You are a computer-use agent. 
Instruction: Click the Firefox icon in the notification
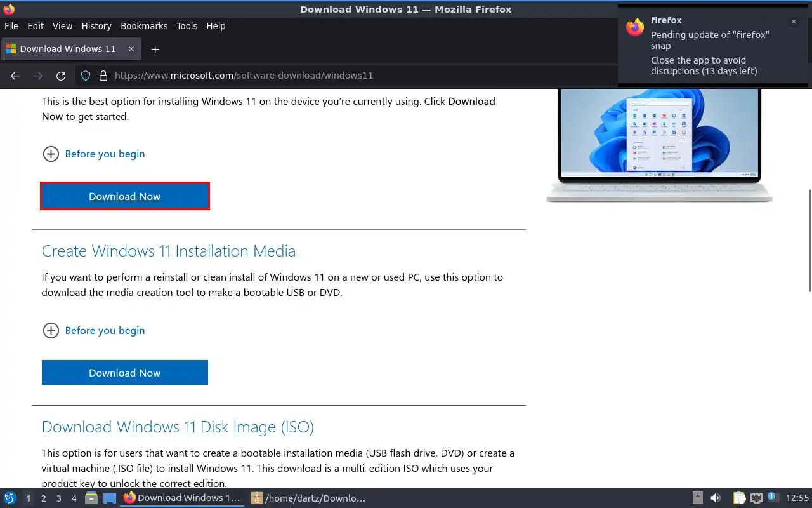pyautogui.click(x=635, y=27)
